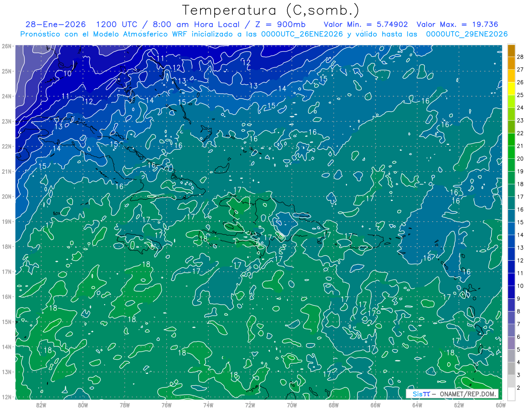Click the "Valor Min. = 5.74902" value
This screenshot has width=532, height=411.
(366, 24)
